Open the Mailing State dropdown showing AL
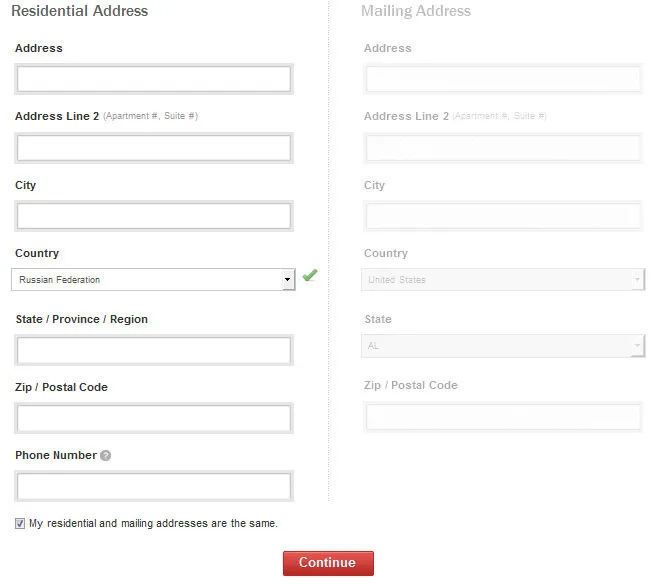Viewport: 660px width, 584px height. 503,346
